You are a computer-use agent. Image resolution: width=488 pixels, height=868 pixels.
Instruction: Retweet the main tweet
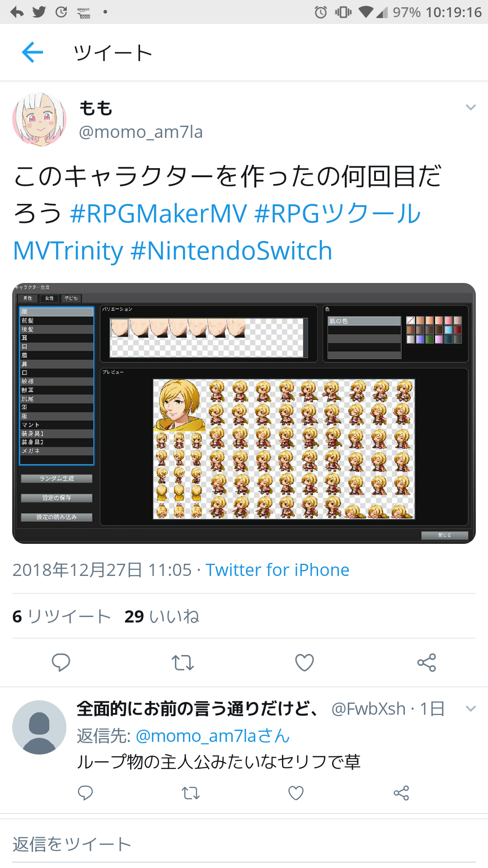pos(183,663)
